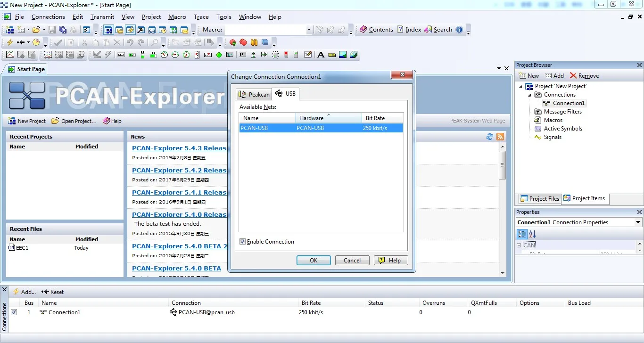
Task: Click the New Project icon in the top toolbar
Action: point(10,30)
